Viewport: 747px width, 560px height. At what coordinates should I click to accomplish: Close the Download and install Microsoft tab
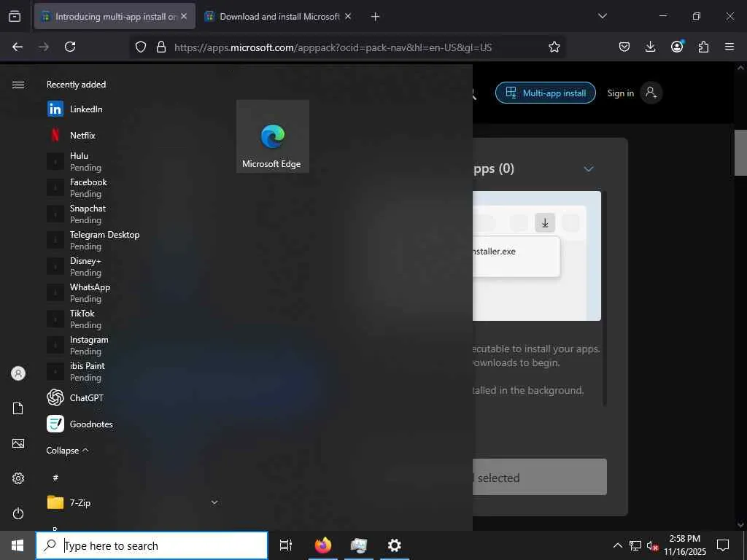pos(348,16)
